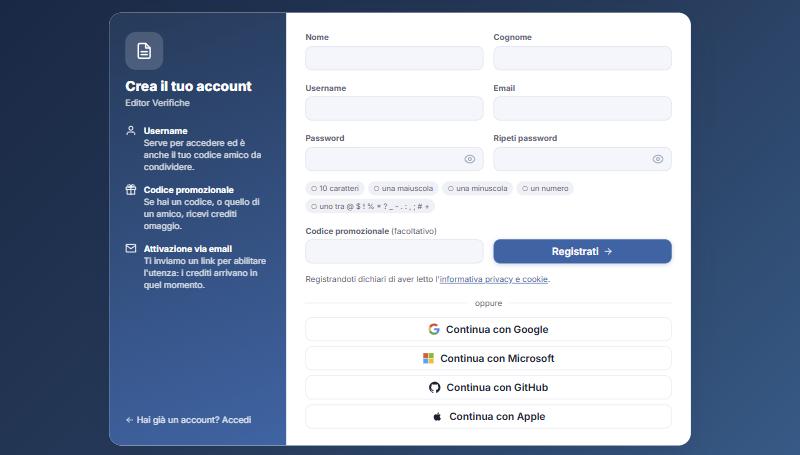The image size is (800, 455).
Task: Click the Codice promozionale (facoltativo) label
Action: click(x=371, y=231)
